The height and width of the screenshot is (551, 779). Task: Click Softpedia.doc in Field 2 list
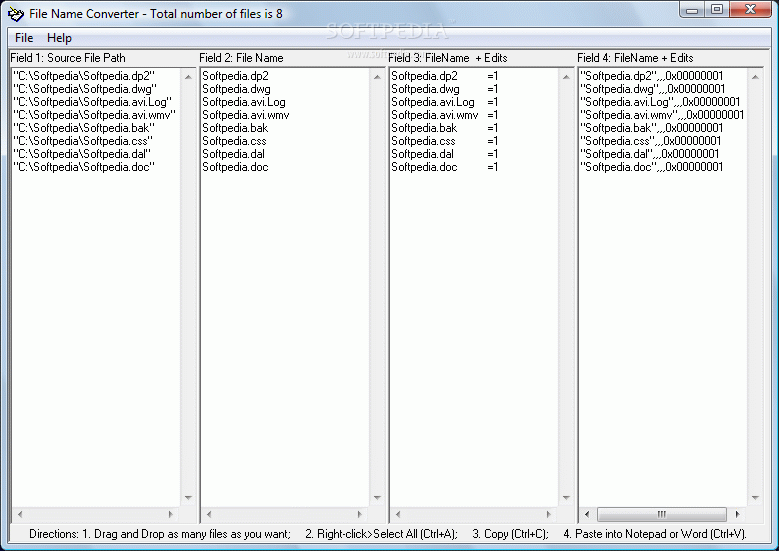tap(235, 167)
